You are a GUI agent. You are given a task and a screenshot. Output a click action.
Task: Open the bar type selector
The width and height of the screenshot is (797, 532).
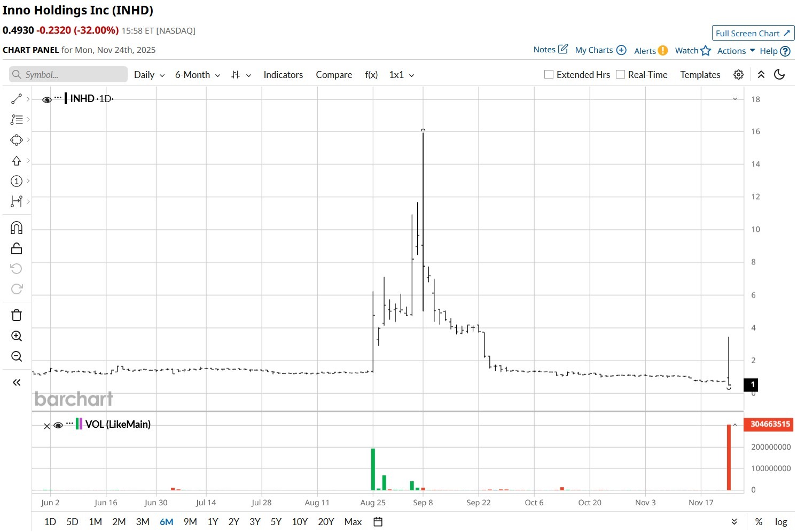tap(241, 75)
